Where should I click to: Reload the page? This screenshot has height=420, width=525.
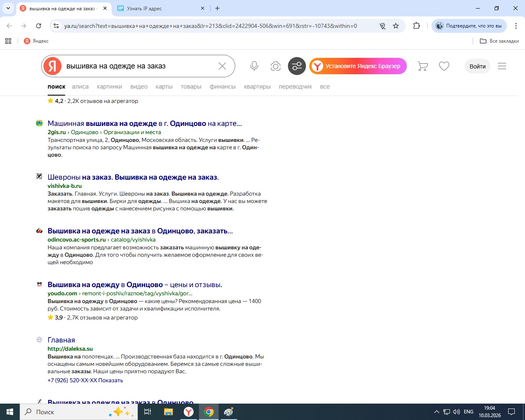[39, 26]
